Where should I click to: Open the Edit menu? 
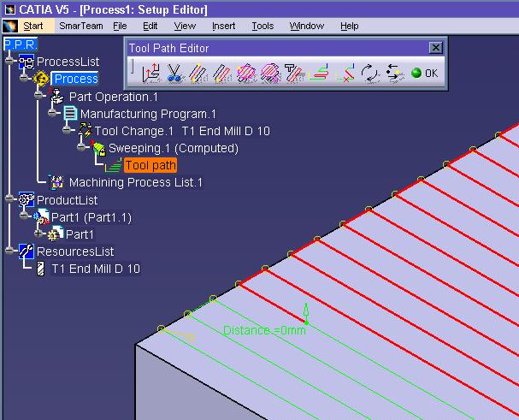click(150, 26)
